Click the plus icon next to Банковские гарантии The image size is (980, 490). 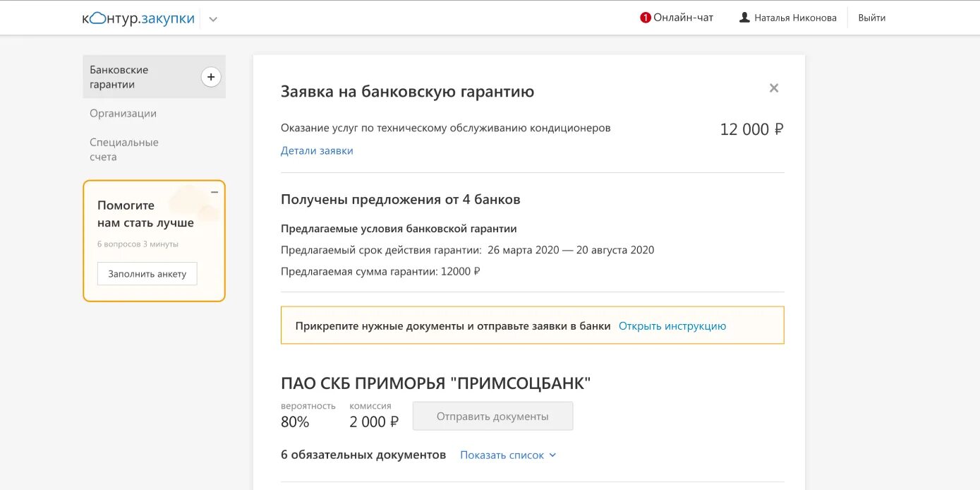(210, 76)
